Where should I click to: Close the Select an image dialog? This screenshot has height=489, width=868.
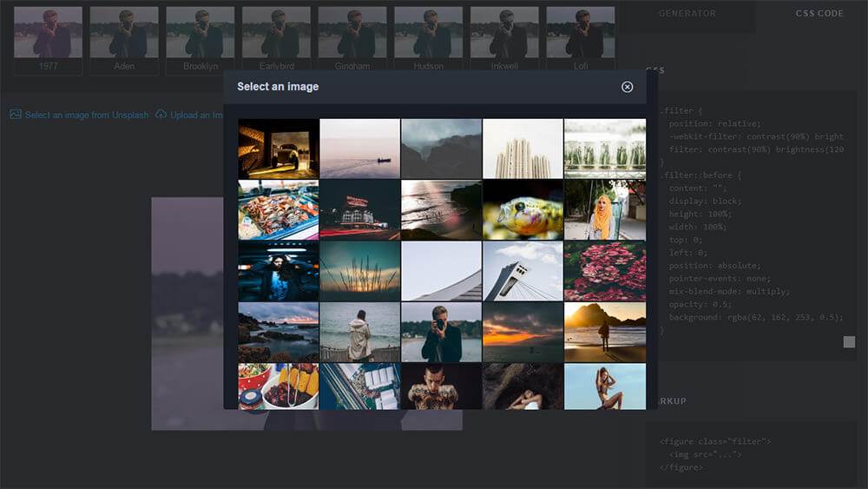point(627,87)
